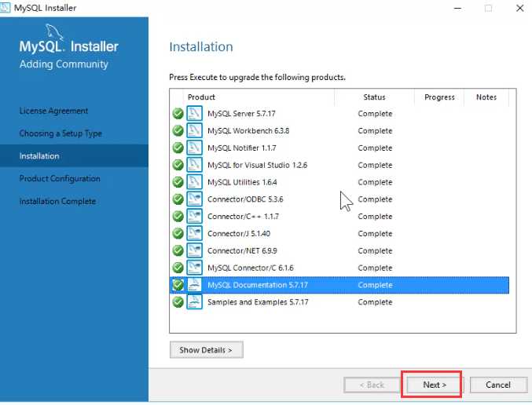The width and height of the screenshot is (532, 405).
Task: Click the Status column header
Action: click(374, 97)
